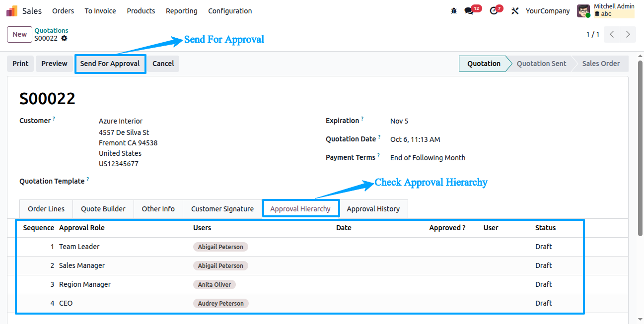This screenshot has height=324, width=644.
Task: Open the Mitchell Admin user menu
Action: pos(606,11)
